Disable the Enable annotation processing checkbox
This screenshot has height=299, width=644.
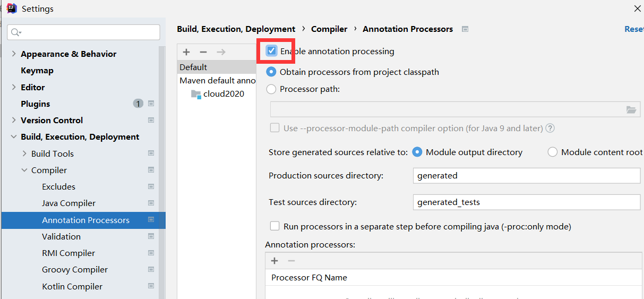[272, 51]
